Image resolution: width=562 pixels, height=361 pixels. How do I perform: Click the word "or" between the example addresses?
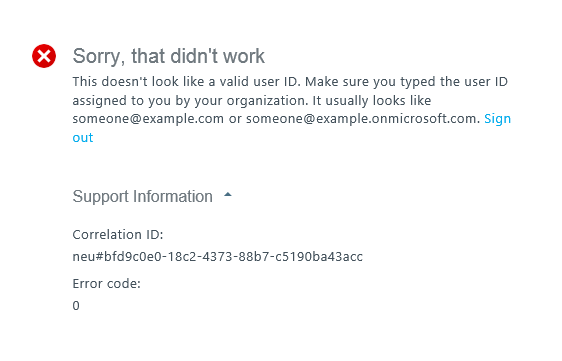(x=235, y=119)
